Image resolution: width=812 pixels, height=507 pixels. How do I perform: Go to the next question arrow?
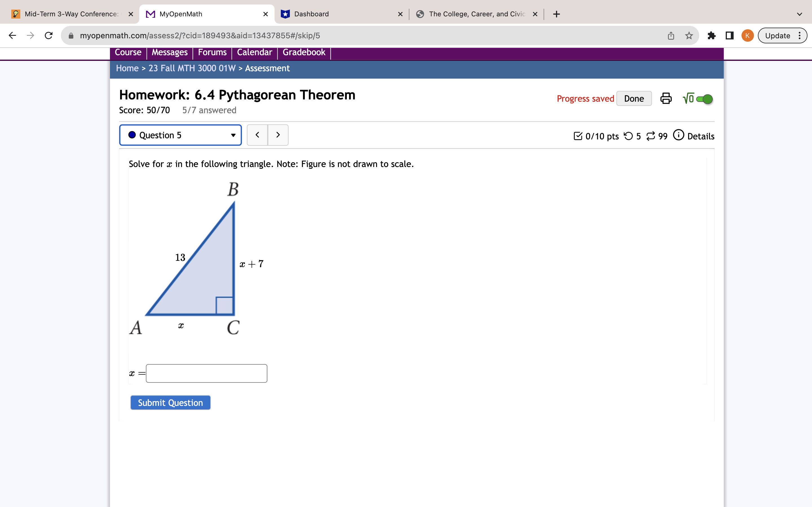pos(278,135)
